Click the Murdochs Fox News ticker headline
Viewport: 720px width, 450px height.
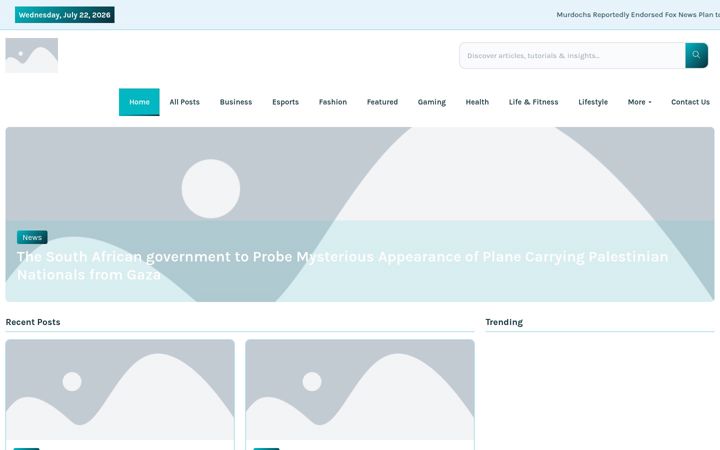coord(638,15)
